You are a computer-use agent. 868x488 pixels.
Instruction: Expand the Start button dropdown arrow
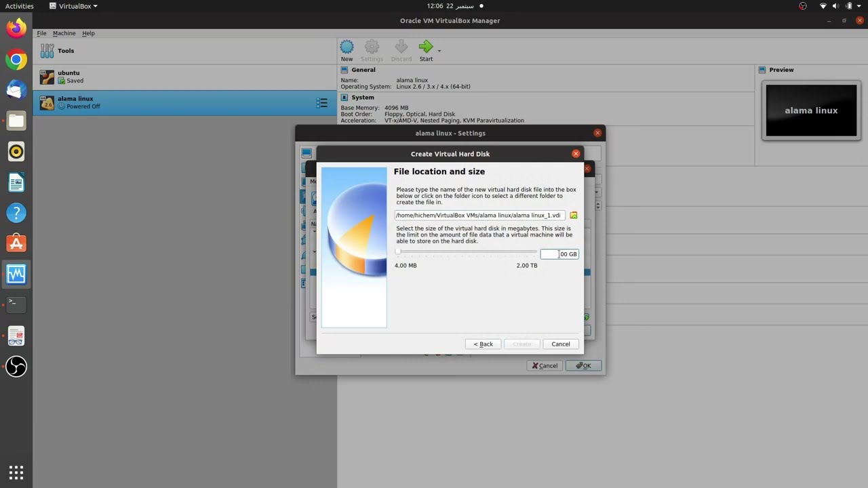click(x=439, y=51)
